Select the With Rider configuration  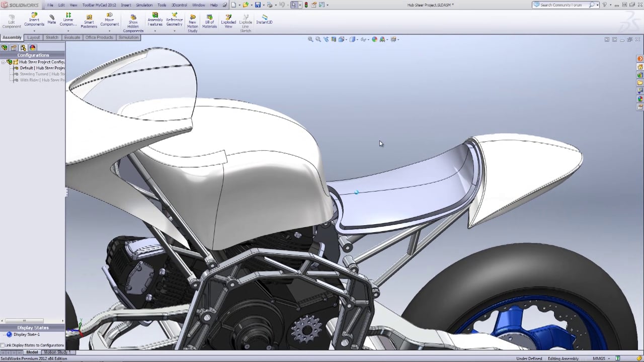point(39,80)
